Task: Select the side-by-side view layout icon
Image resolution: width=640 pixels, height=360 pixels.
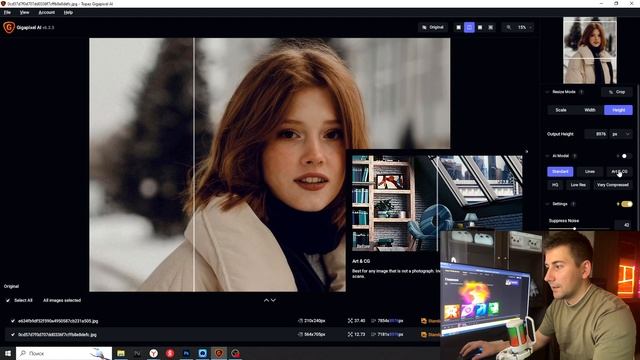Action: coord(480,27)
